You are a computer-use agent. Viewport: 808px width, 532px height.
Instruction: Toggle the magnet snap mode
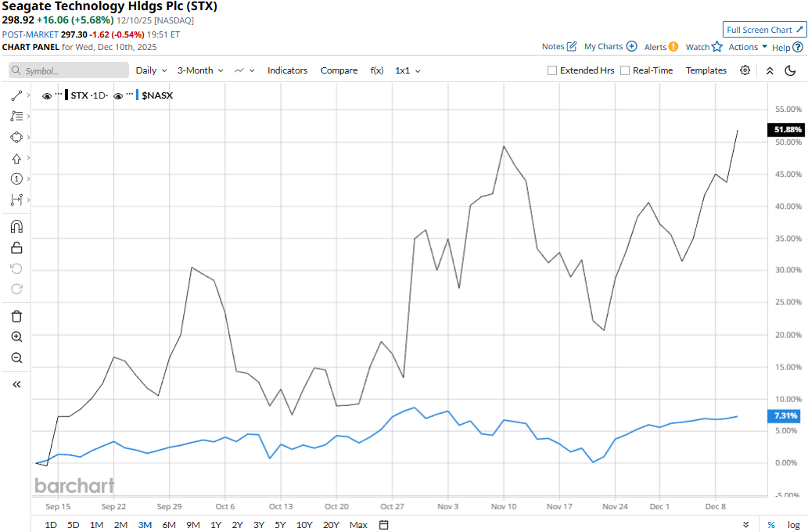[x=16, y=227]
